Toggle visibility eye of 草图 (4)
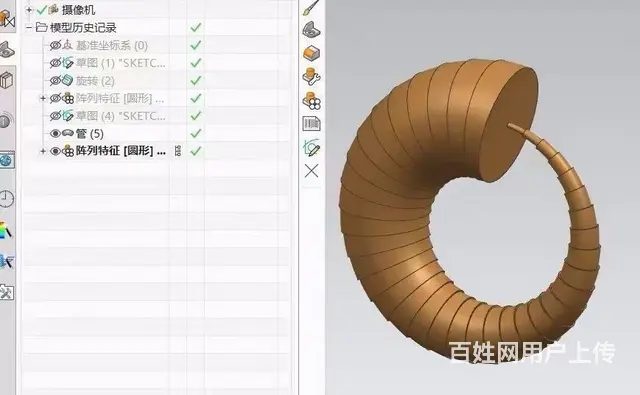The width and height of the screenshot is (640, 395). pos(56,116)
